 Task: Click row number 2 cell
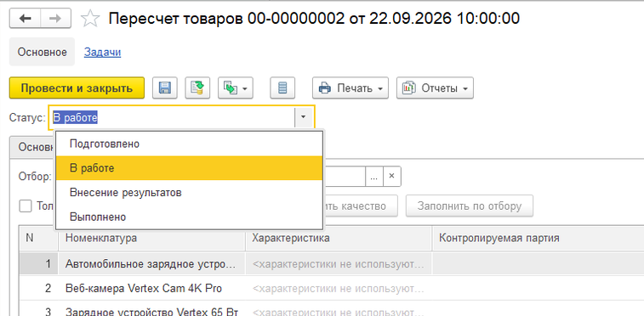[38, 288]
